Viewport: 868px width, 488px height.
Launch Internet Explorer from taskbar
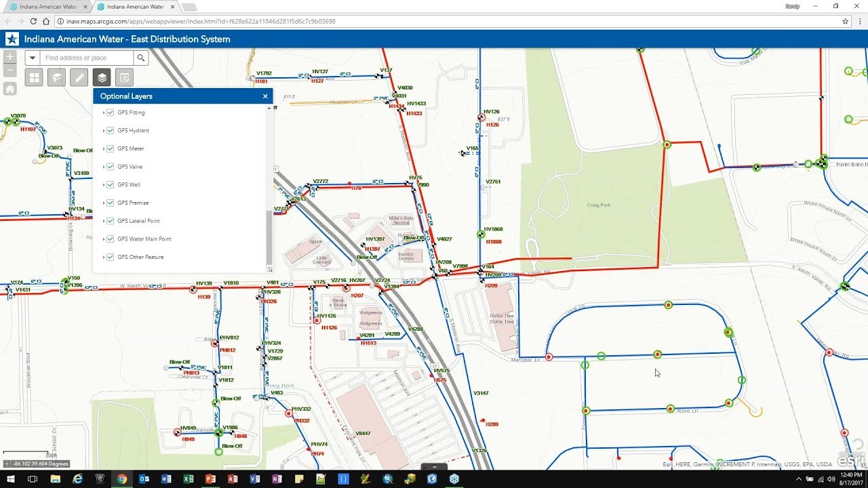77,479
